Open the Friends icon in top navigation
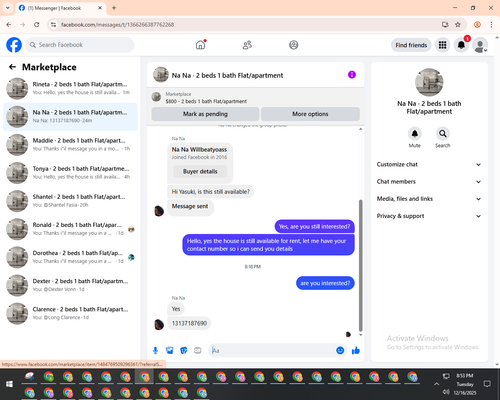This screenshot has height=400, width=500. tap(247, 45)
